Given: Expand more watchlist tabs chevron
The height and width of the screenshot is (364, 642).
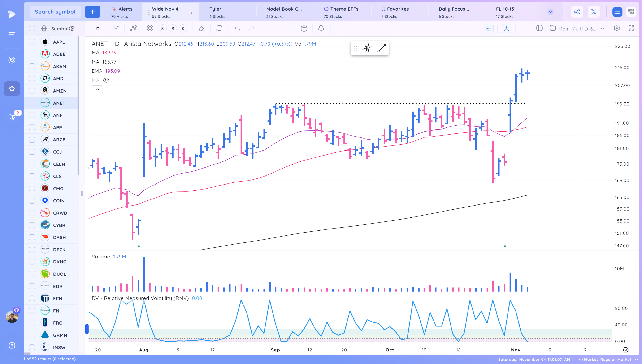Looking at the screenshot, I should tap(550, 12).
